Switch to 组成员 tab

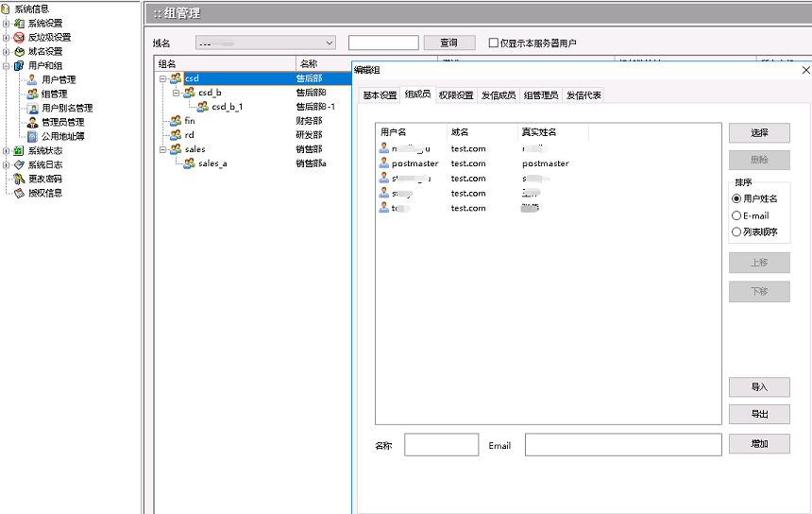(x=418, y=94)
